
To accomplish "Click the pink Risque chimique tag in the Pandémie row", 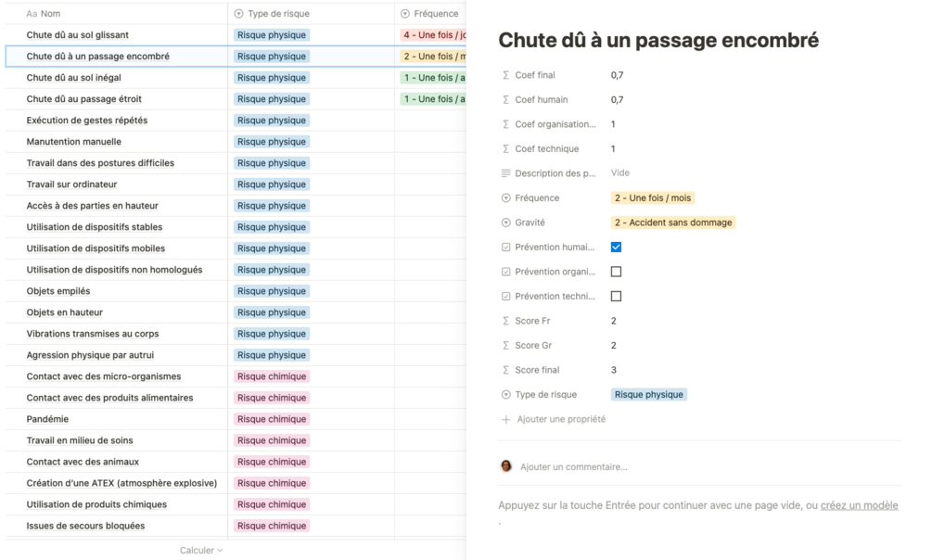I will (271, 419).
